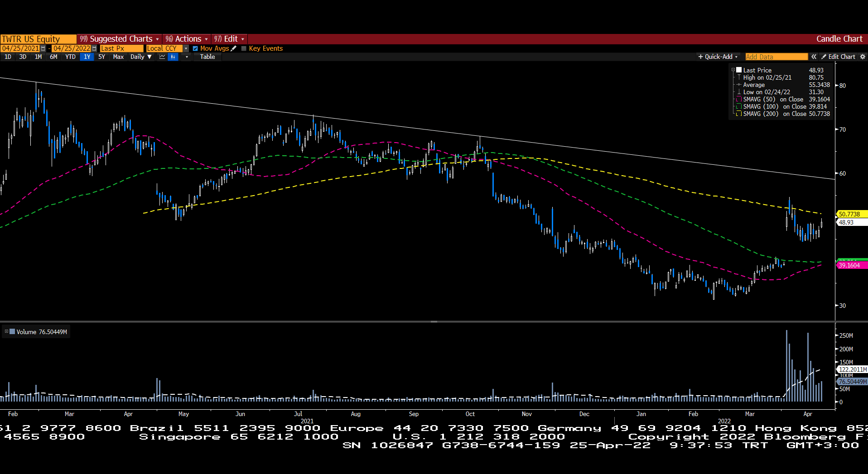The image size is (868, 474).
Task: Click the SMAVG (50) on Close legend row
Action: coord(783,99)
